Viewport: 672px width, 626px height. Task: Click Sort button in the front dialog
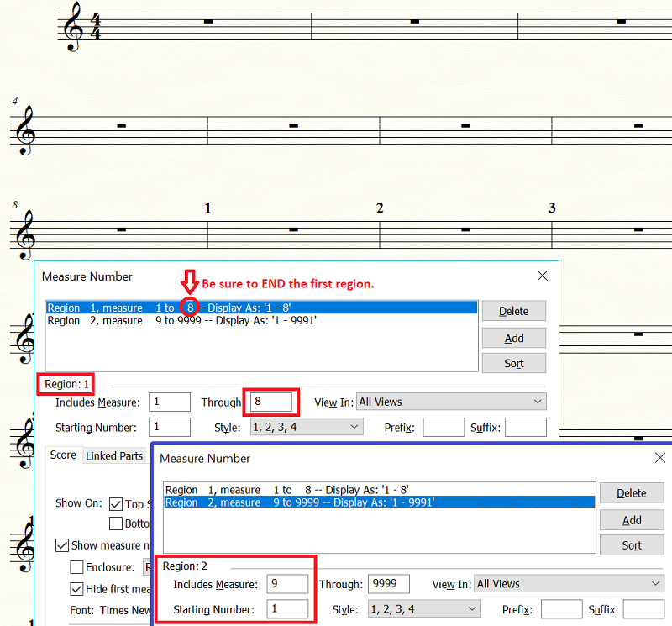[632, 545]
